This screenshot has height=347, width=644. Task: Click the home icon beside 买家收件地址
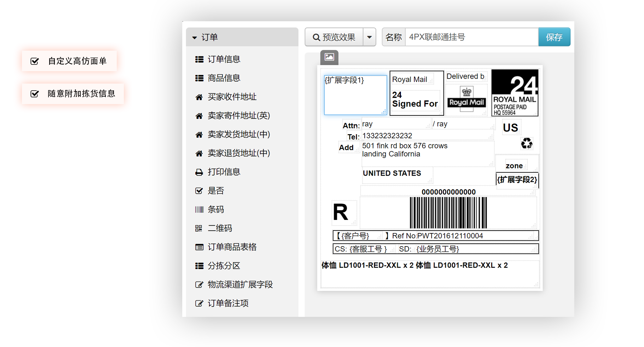point(199,97)
